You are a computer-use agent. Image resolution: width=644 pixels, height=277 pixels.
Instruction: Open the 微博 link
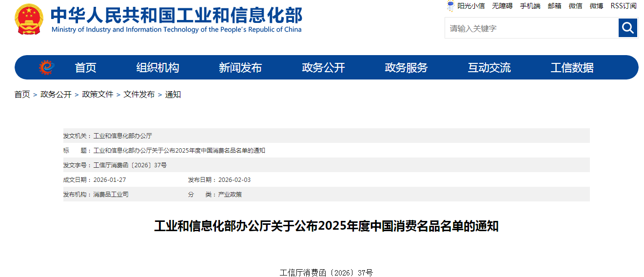click(596, 6)
